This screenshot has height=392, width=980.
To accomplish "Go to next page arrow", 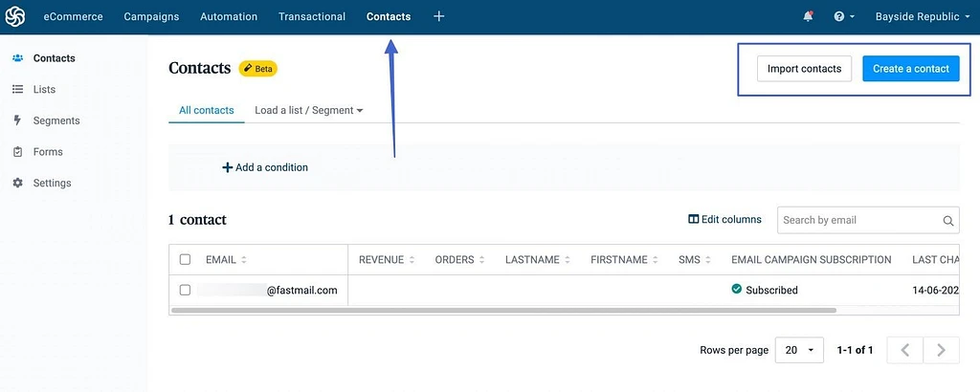I will point(942,350).
